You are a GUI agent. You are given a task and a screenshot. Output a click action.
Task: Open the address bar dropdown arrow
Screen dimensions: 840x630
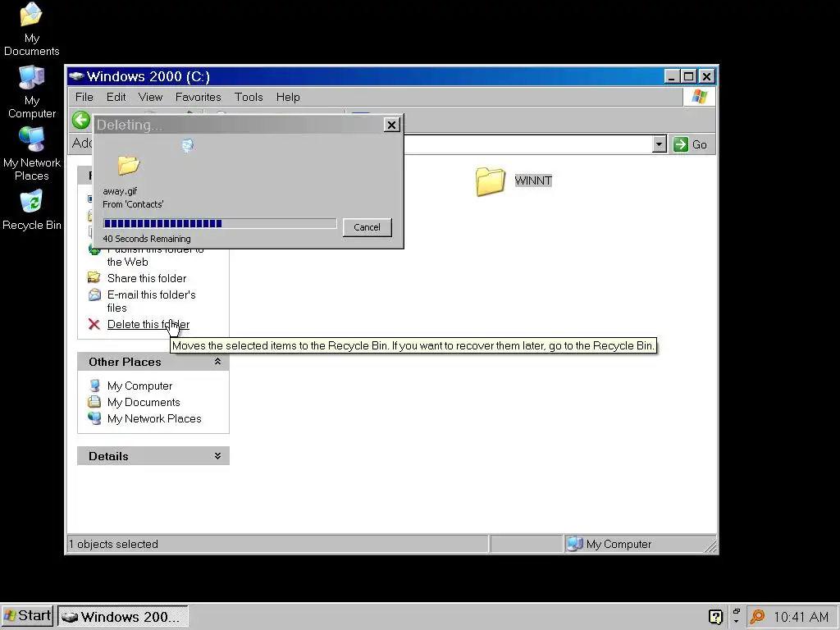click(x=660, y=144)
